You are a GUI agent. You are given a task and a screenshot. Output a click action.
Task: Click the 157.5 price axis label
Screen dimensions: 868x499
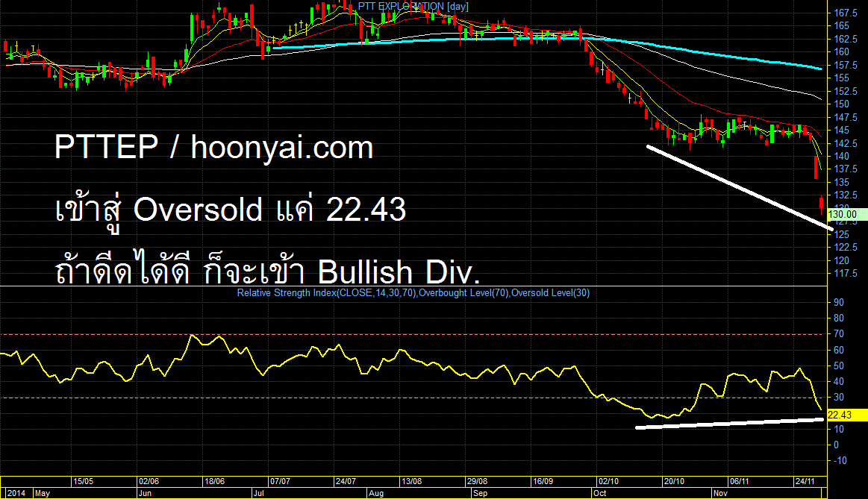click(x=846, y=65)
